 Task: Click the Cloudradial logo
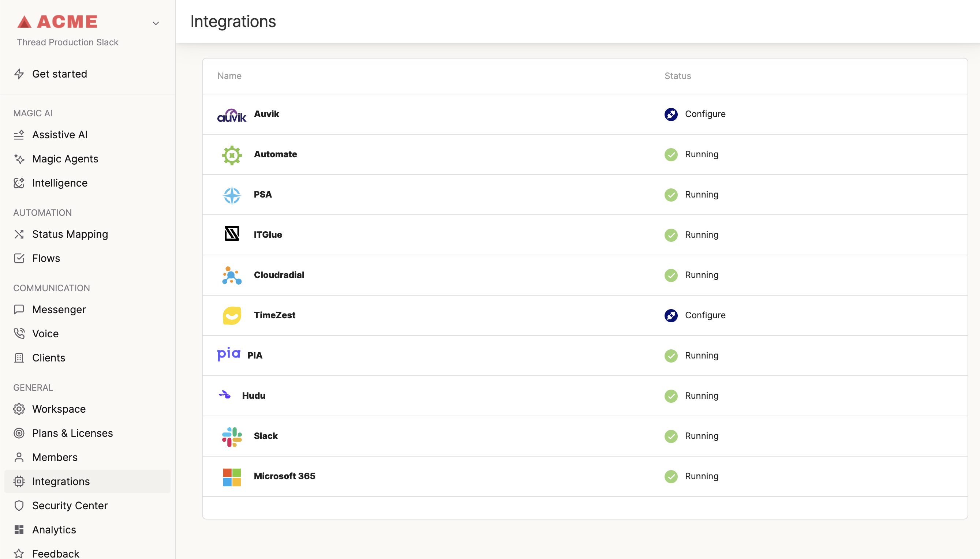point(232,276)
